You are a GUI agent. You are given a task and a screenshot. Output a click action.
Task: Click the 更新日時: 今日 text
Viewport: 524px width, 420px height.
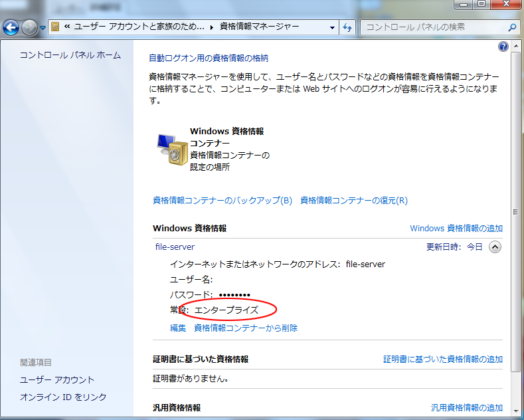[454, 247]
